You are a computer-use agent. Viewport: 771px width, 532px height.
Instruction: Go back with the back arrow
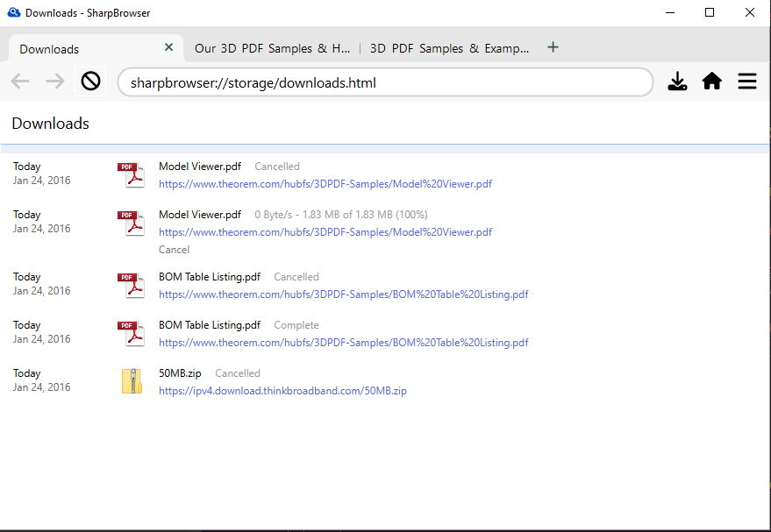tap(20, 81)
